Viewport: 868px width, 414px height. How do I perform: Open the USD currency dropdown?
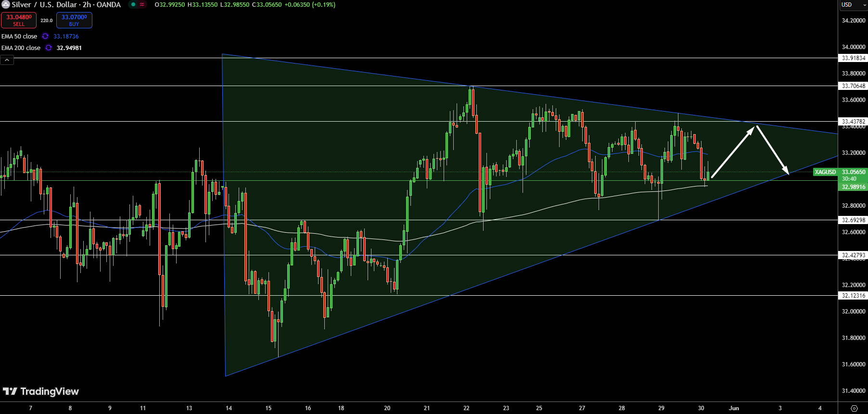coord(853,5)
